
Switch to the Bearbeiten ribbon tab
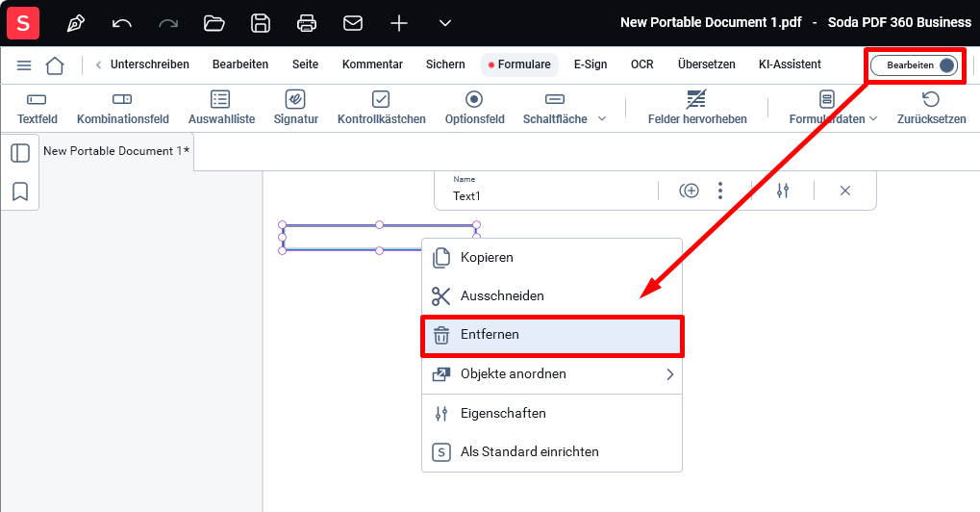240,64
